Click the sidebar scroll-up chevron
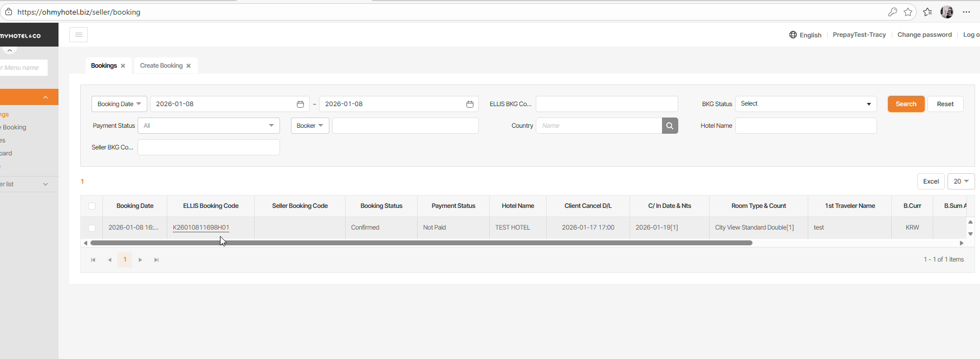The width and height of the screenshot is (980, 359). (x=10, y=50)
